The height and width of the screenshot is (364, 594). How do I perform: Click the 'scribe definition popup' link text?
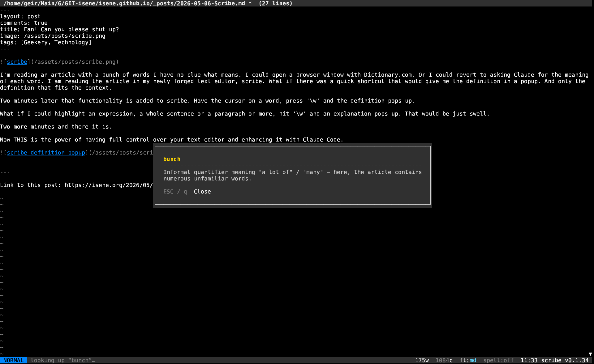point(46,153)
